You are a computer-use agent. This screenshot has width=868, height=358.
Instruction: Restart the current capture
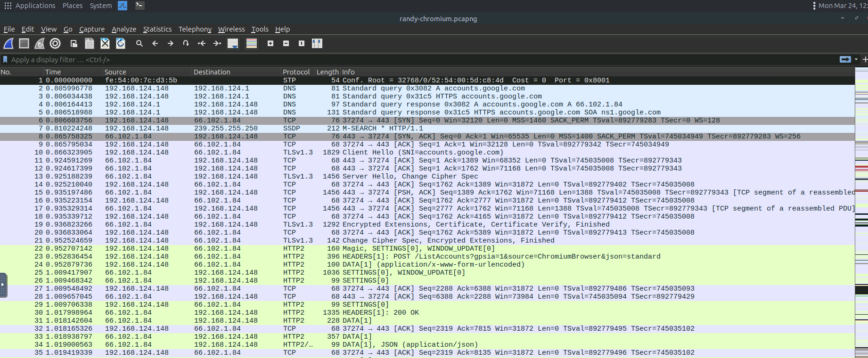pyautogui.click(x=40, y=43)
